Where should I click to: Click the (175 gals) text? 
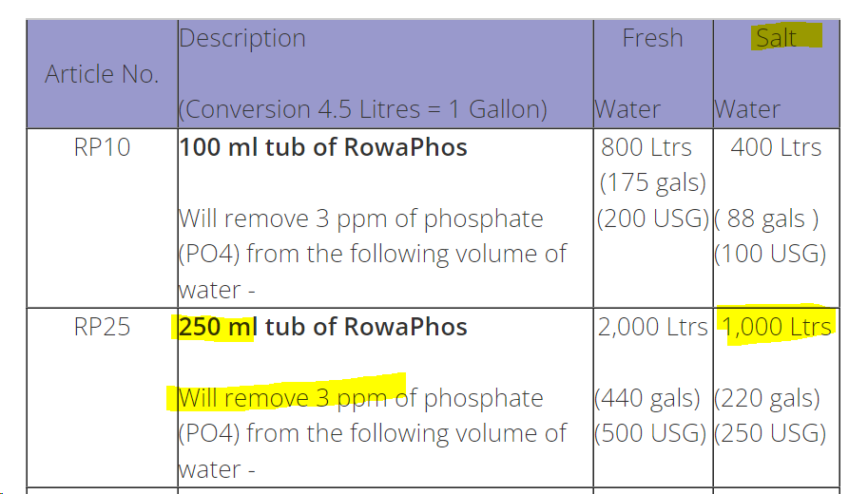(x=652, y=183)
